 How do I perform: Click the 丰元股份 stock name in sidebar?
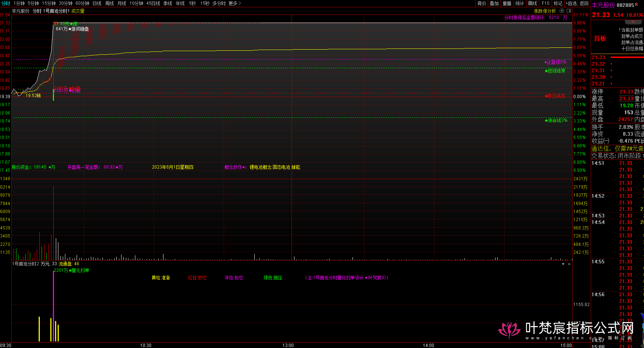pos(603,5)
